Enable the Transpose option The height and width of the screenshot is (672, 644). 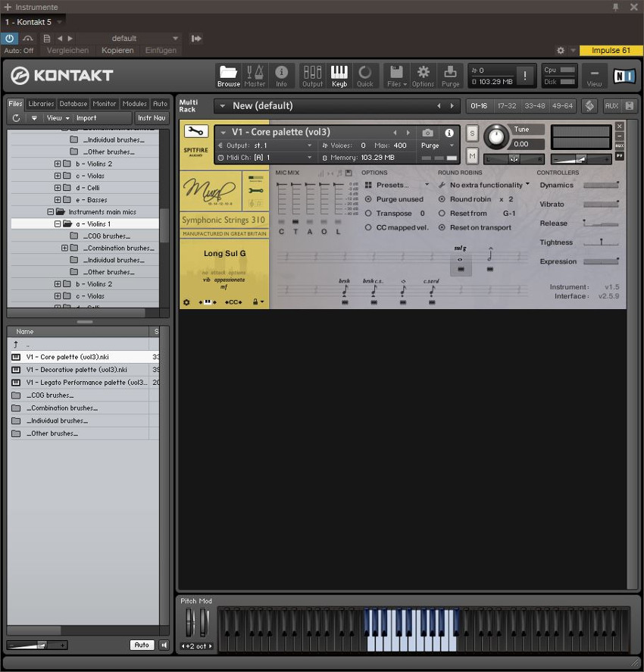tap(368, 214)
